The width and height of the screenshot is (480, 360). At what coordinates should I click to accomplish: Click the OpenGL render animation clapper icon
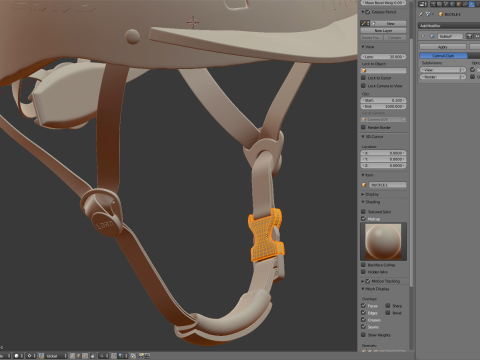147,356
